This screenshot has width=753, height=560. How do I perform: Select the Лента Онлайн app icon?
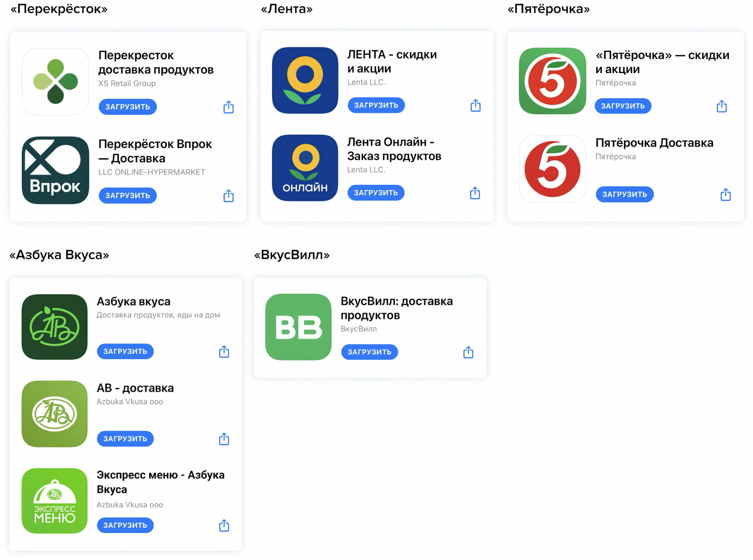pos(305,168)
